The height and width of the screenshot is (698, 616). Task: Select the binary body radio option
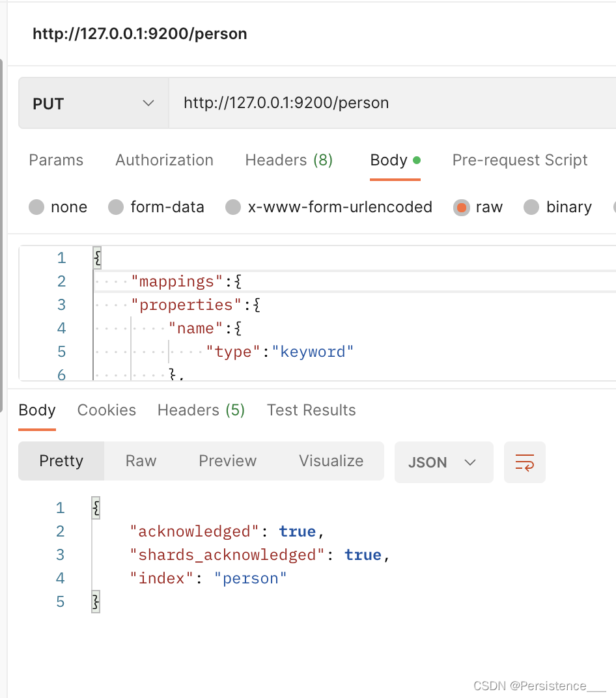[531, 208]
